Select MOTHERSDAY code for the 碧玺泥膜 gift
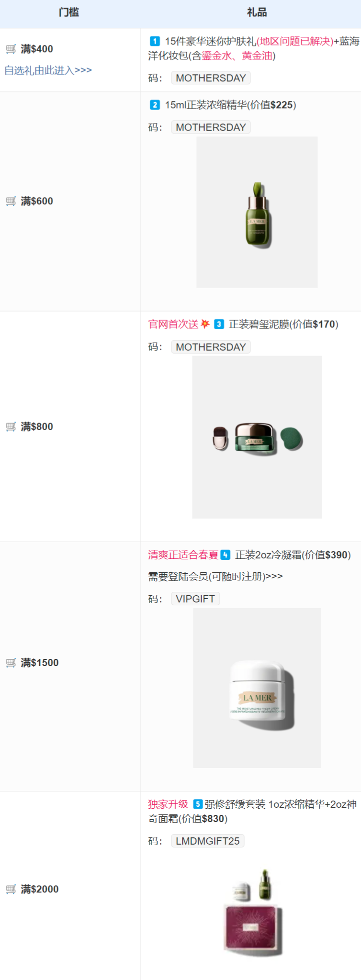Viewport: 361px width, 980px height. click(x=211, y=347)
